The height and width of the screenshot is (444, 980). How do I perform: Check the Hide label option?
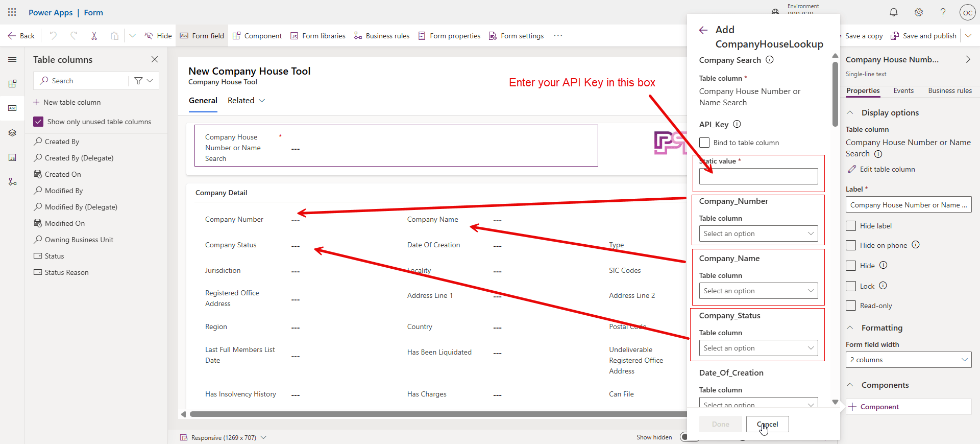coord(851,226)
